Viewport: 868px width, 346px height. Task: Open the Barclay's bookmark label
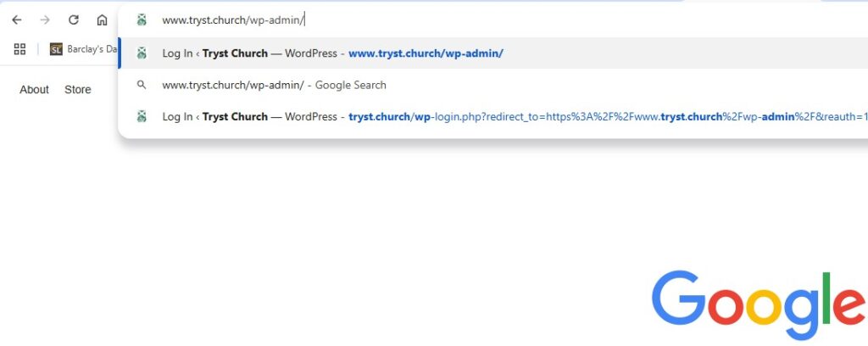pos(92,49)
